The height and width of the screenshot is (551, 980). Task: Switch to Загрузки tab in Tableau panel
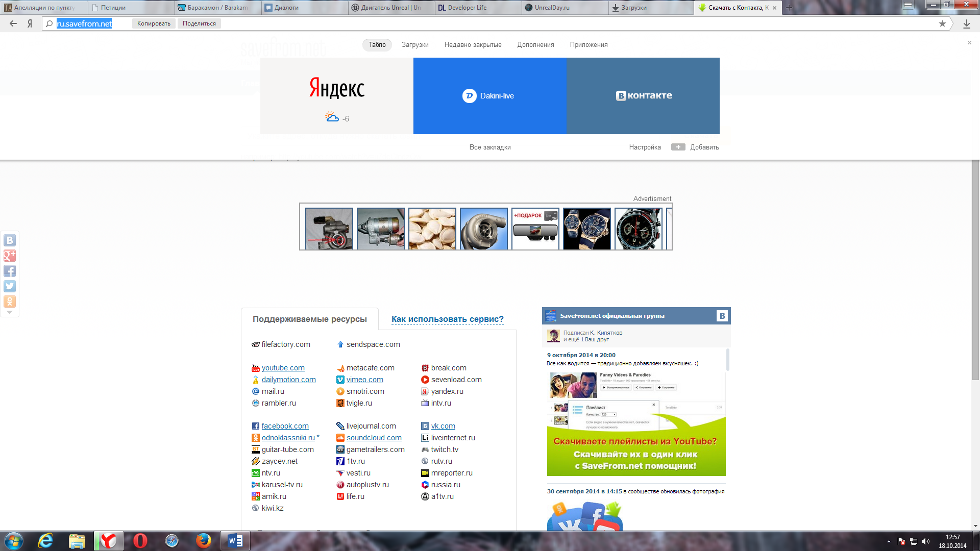[x=415, y=45]
